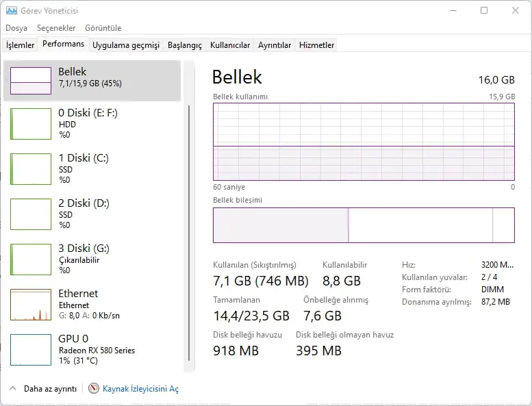Click the 'G: 8,0 A: 0 Kb/sn' Ethernet text
Screen dimensions: 532x406
click(x=89, y=316)
